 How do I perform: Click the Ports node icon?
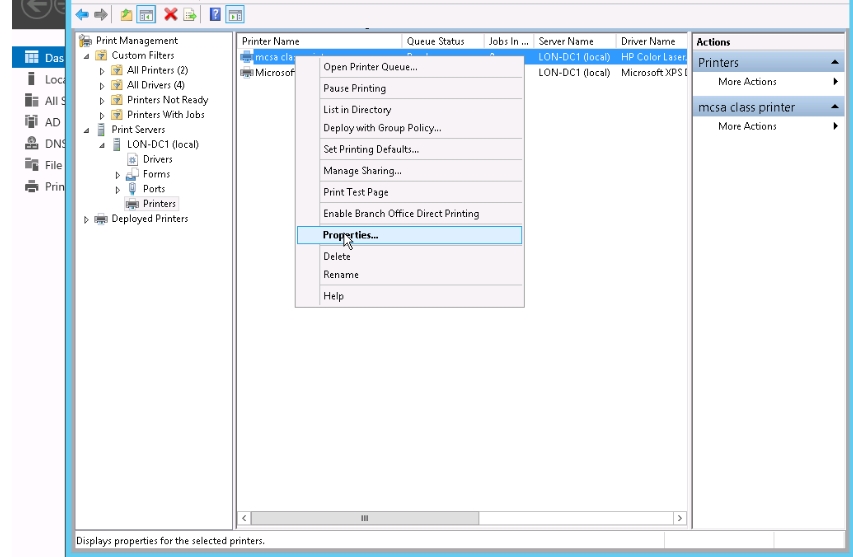pyautogui.click(x=132, y=189)
